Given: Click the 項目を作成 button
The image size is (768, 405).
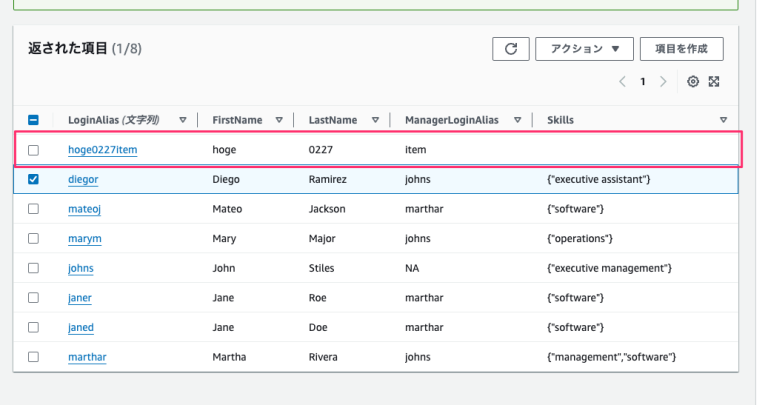Looking at the screenshot, I should [x=681, y=49].
